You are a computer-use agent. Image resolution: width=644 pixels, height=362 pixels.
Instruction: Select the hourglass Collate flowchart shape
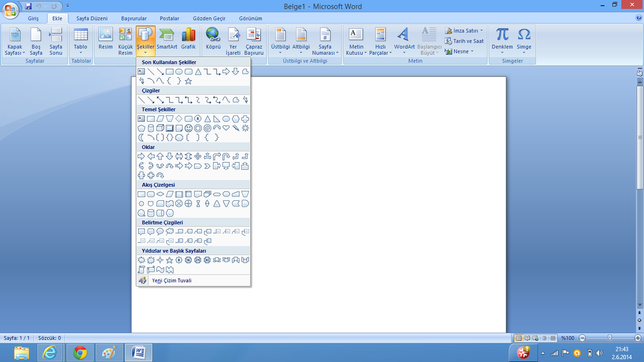(198, 203)
